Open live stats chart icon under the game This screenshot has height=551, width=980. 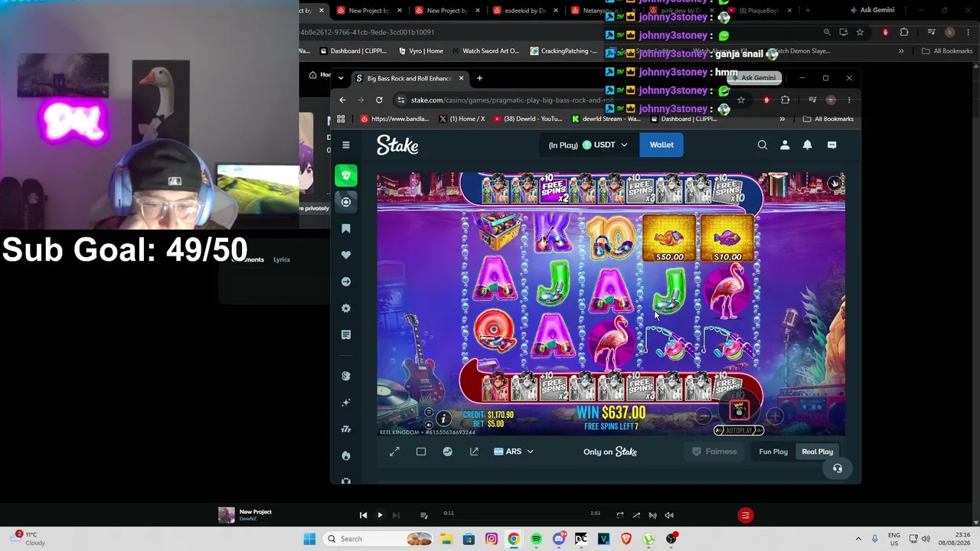448,452
